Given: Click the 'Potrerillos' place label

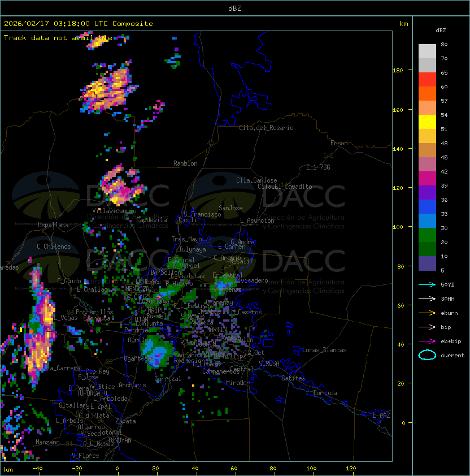Looking at the screenshot, I should [x=94, y=311].
